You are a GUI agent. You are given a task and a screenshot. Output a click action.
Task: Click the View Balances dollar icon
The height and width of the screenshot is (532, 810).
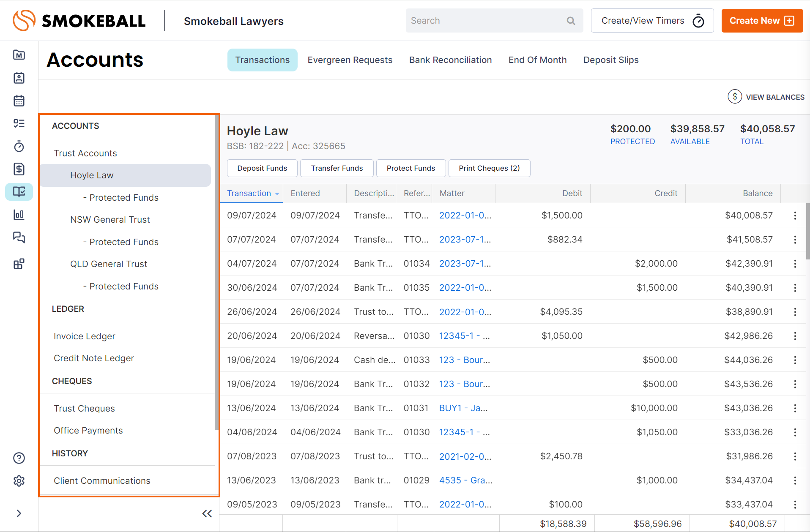coord(735,97)
